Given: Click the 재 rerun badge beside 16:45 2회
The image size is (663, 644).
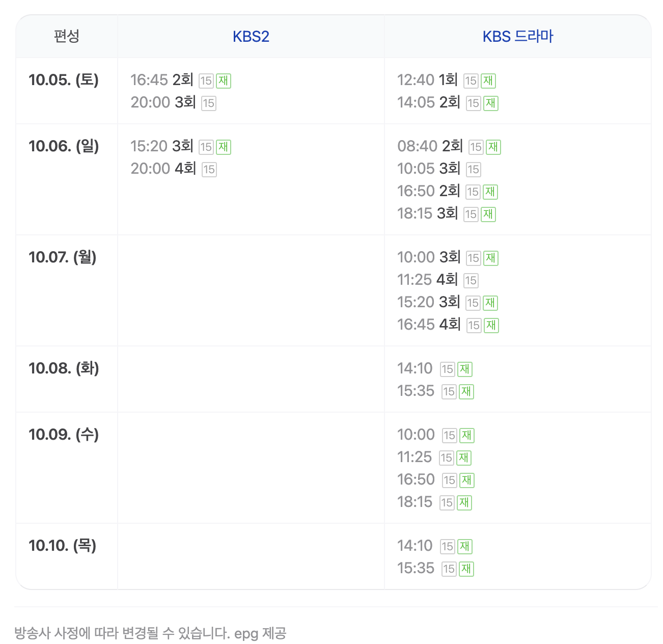Looking at the screenshot, I should 224,81.
